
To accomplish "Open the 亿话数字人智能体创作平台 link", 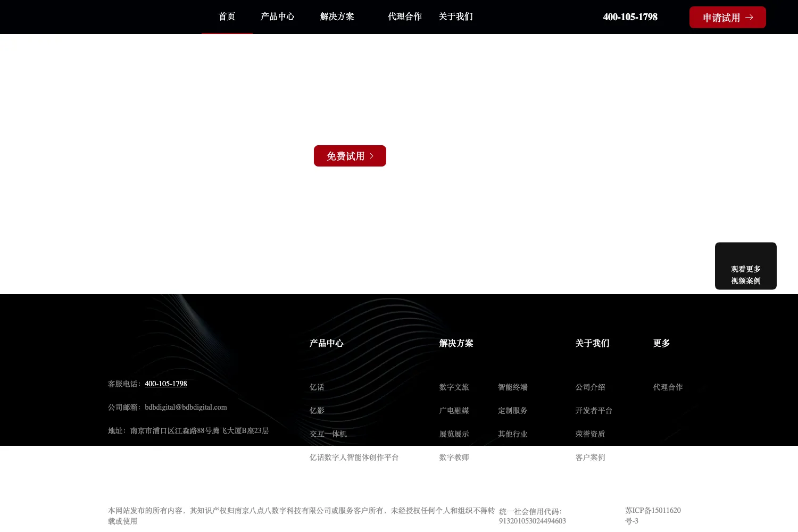I will click(x=354, y=458).
